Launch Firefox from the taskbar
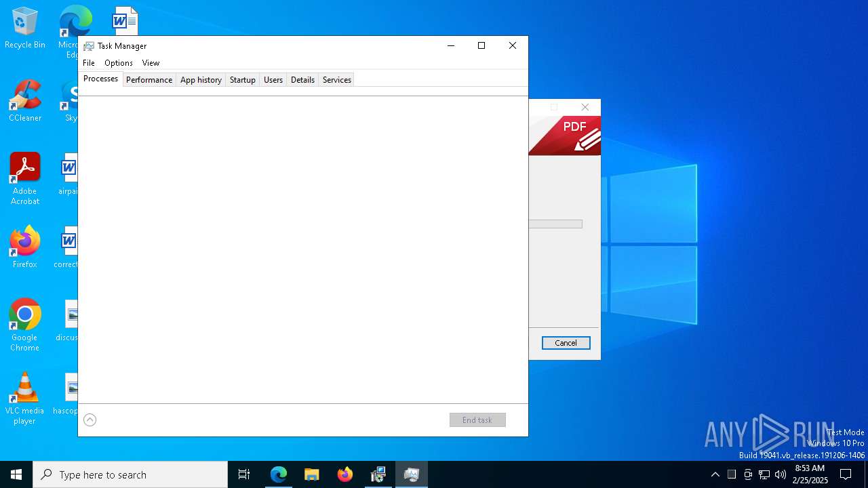868x488 pixels. tap(345, 474)
